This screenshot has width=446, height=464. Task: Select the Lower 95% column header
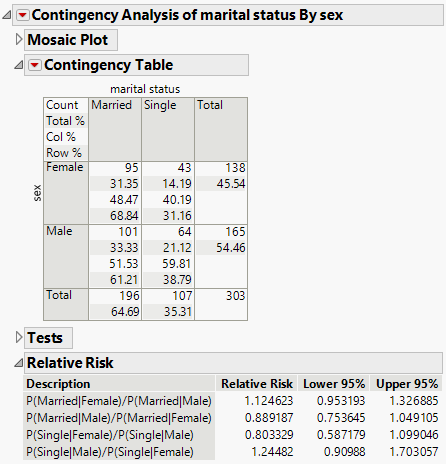tap(334, 384)
